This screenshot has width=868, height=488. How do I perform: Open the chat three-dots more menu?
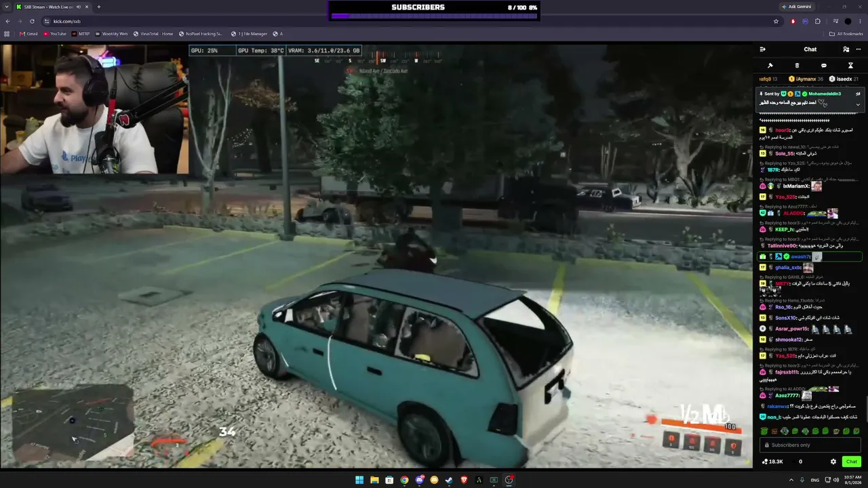pyautogui.click(x=859, y=49)
